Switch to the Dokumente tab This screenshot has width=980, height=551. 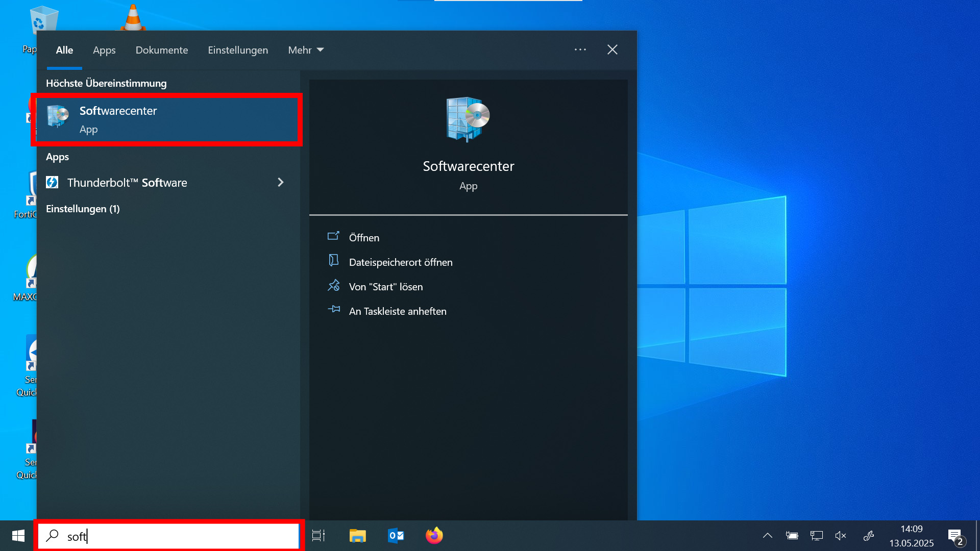click(x=162, y=49)
